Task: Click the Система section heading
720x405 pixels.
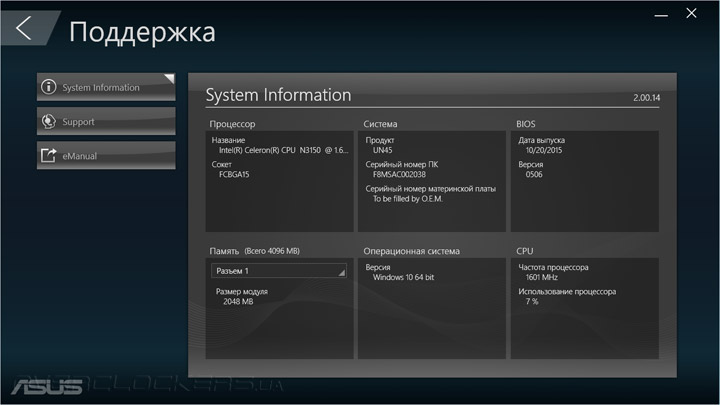Action: [x=380, y=124]
